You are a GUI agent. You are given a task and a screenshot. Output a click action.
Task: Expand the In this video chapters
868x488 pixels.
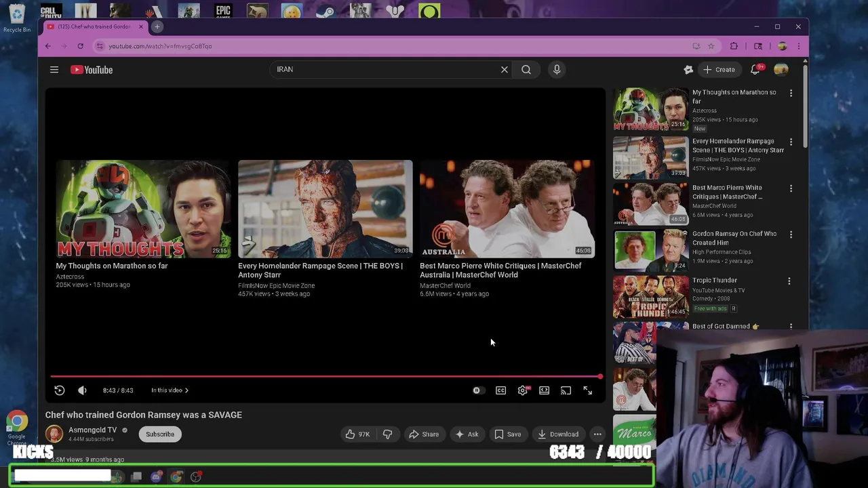(x=170, y=390)
